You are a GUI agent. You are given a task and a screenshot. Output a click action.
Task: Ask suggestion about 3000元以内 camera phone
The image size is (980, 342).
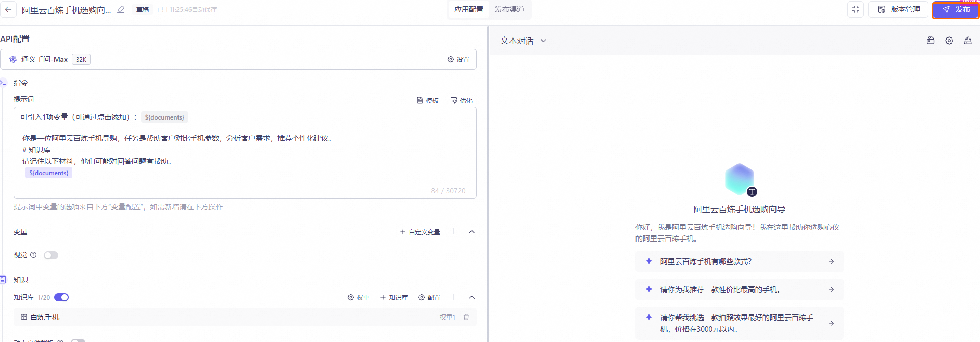[x=739, y=323]
